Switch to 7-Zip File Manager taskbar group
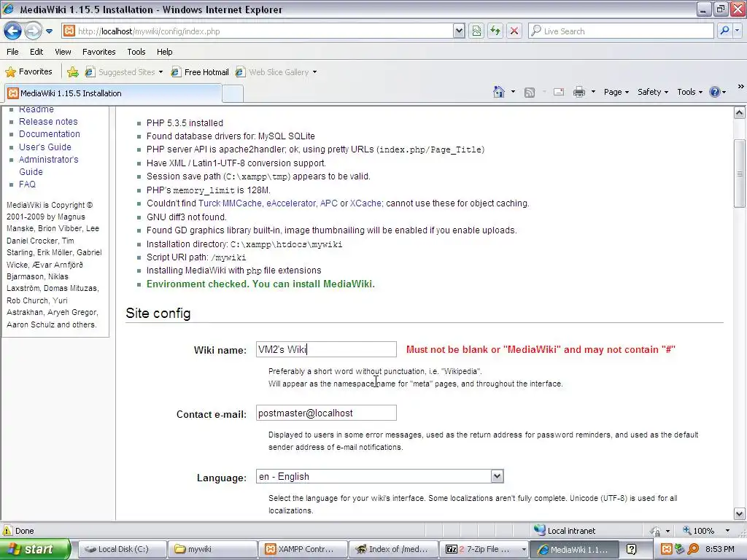This screenshot has width=747, height=560. [x=484, y=549]
